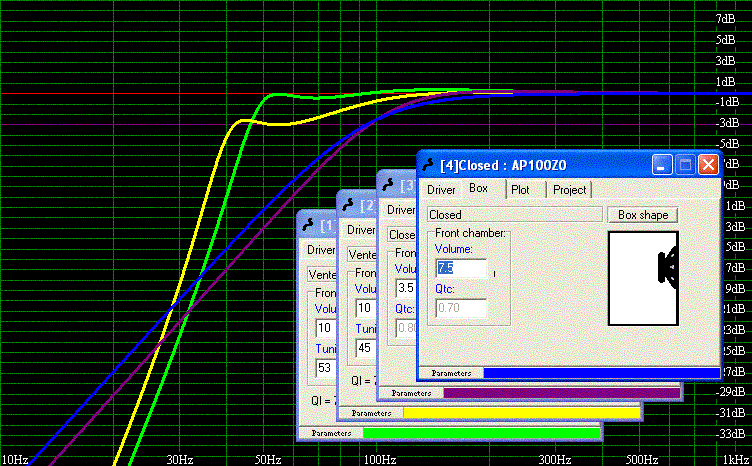Click the Parameters button in window [3]
This screenshot has width=752, height=466.
coord(411,393)
